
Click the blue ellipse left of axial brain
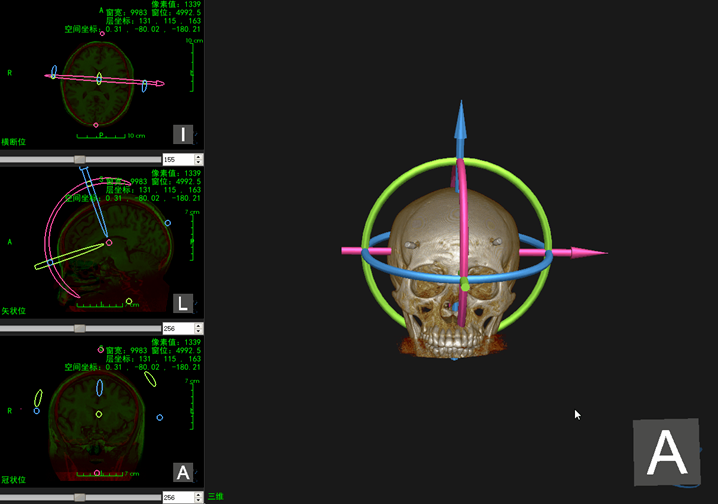[54, 71]
